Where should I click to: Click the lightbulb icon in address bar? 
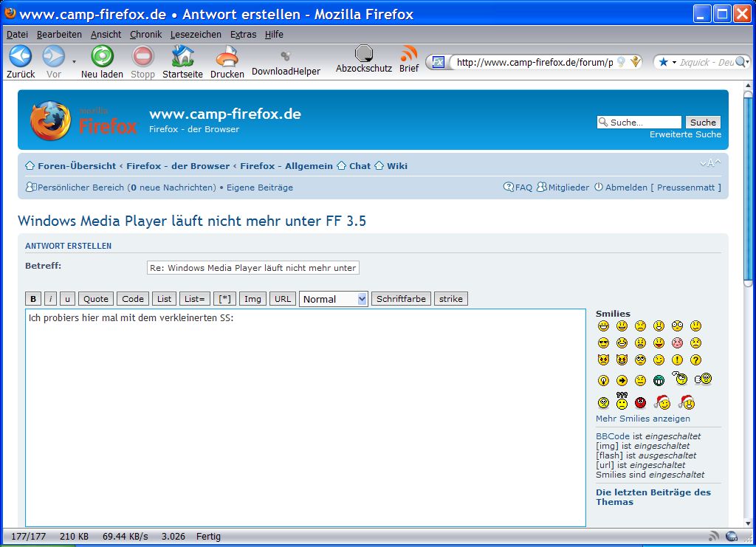622,62
